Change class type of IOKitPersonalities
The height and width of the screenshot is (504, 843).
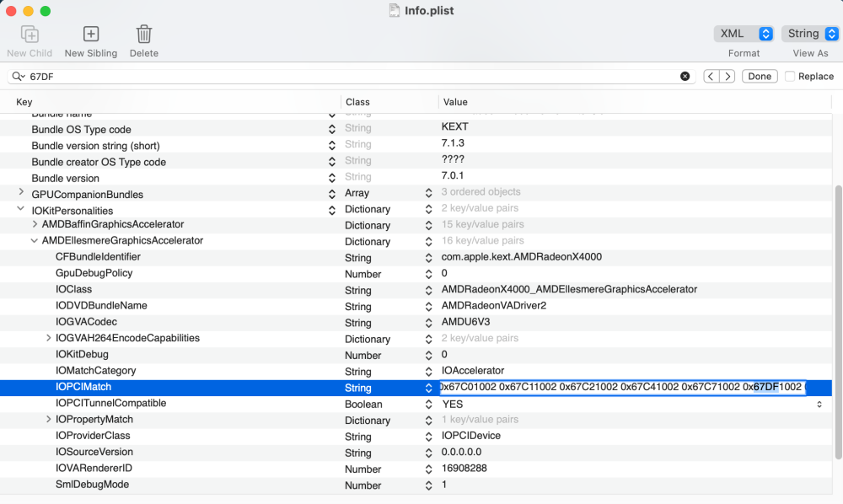click(x=428, y=209)
